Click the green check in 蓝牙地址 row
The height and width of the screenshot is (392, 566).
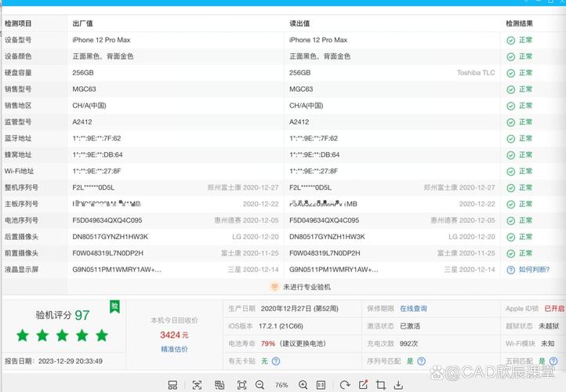[x=511, y=139]
